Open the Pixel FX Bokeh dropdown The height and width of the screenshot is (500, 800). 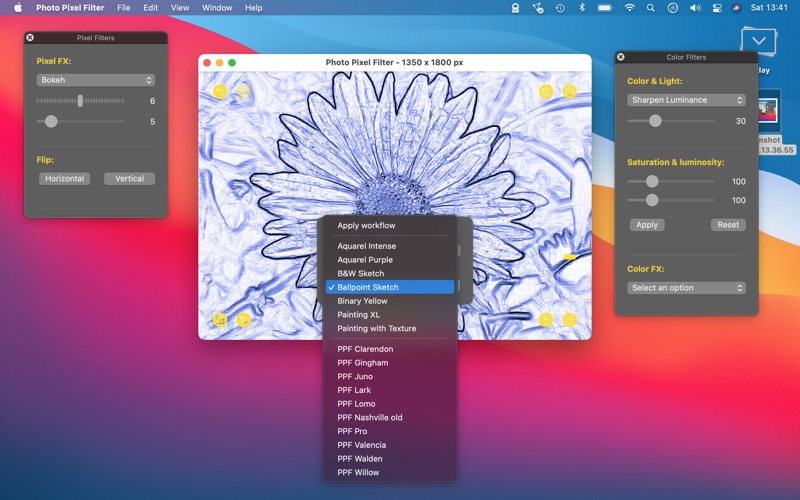pyautogui.click(x=95, y=80)
